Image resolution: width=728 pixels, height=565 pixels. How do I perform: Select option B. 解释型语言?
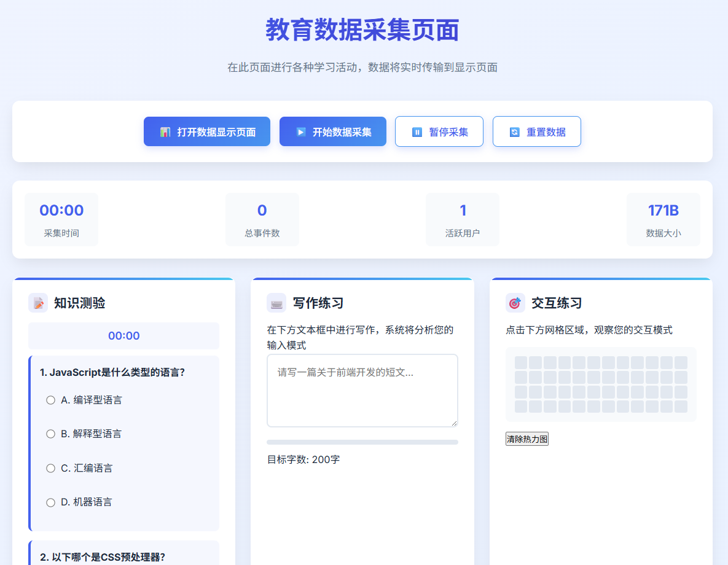tap(50, 434)
